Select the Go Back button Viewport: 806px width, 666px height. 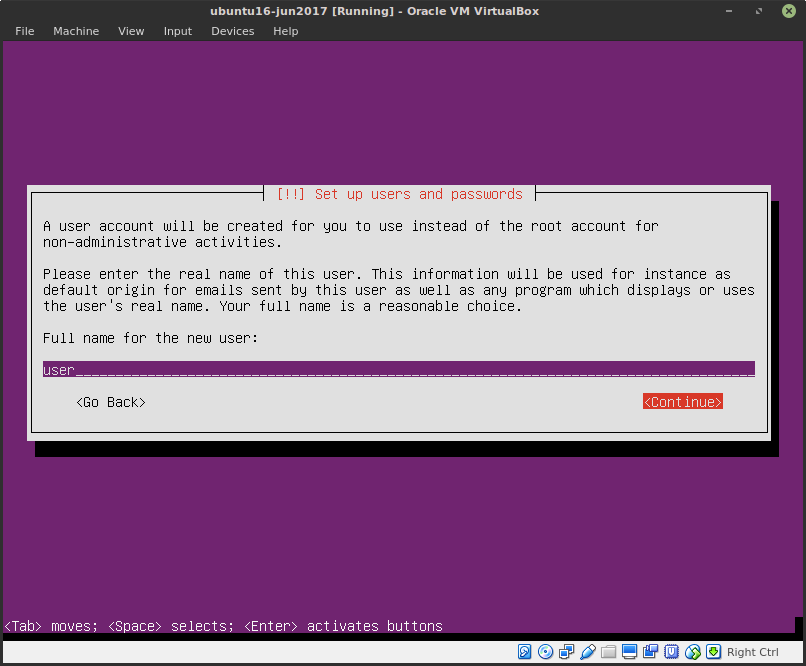(x=110, y=401)
